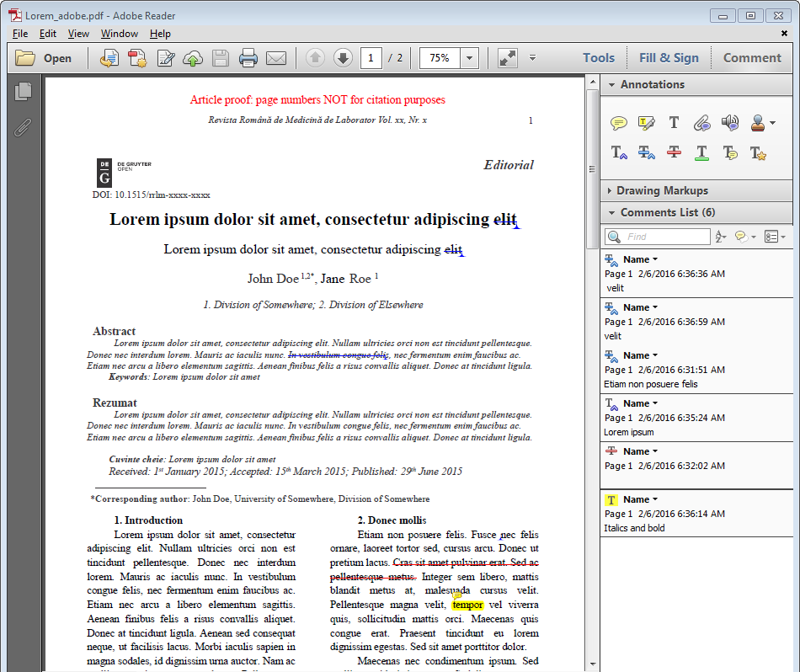Go to previous page arrow
Image resolution: width=800 pixels, height=672 pixels.
pyautogui.click(x=315, y=57)
